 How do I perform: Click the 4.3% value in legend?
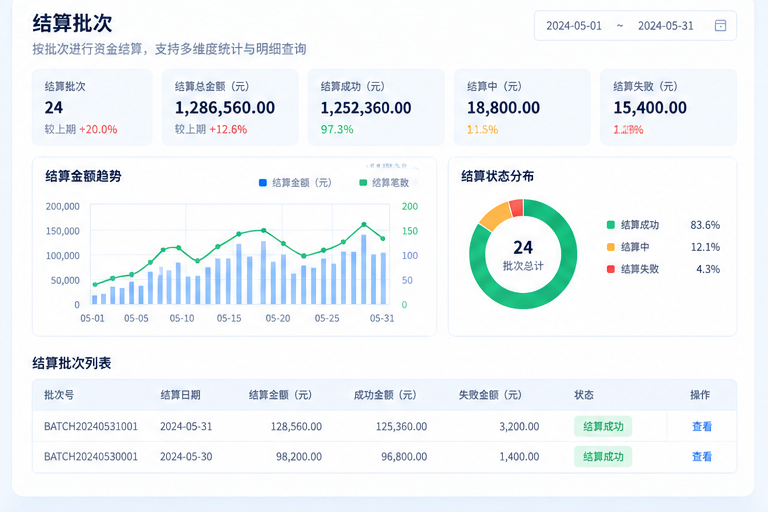708,269
